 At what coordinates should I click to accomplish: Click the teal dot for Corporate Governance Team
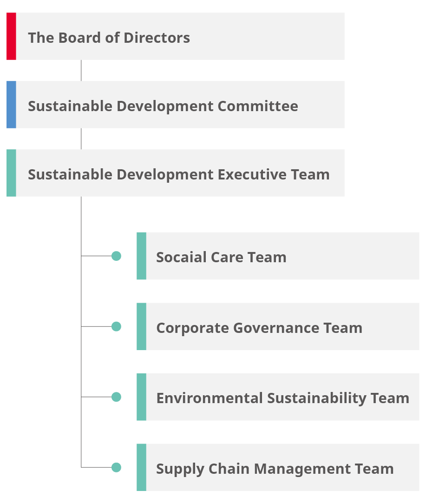116,326
